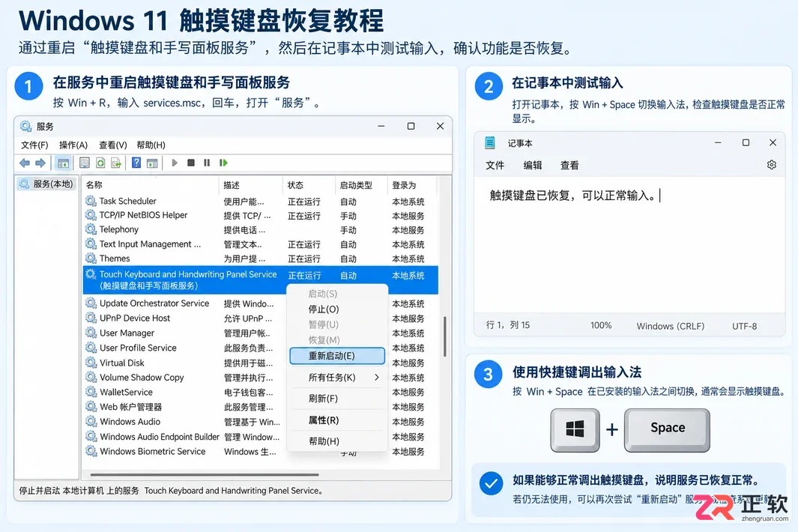Open Notepad 查看 menu
Screen dimensions: 798x532
(569, 165)
